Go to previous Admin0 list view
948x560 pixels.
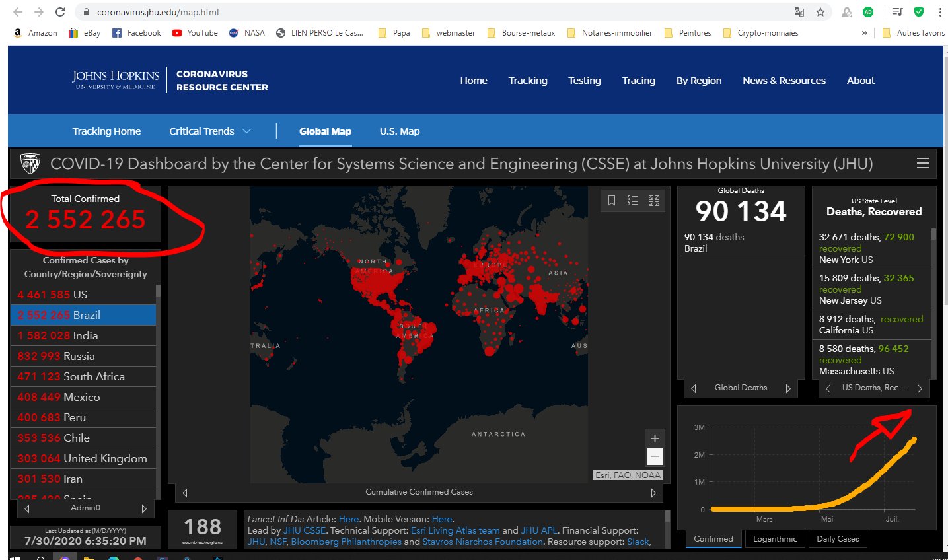click(27, 508)
